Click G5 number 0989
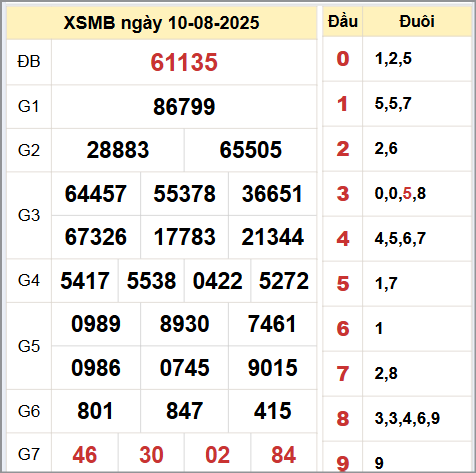Screen dimensions: 476x473 pos(96,324)
